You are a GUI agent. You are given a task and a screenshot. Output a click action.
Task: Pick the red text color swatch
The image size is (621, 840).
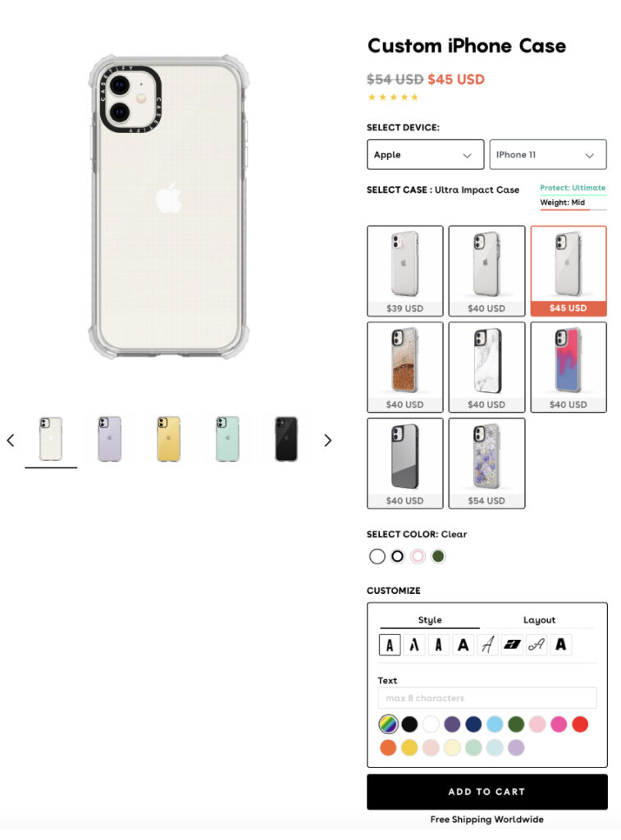(580, 724)
